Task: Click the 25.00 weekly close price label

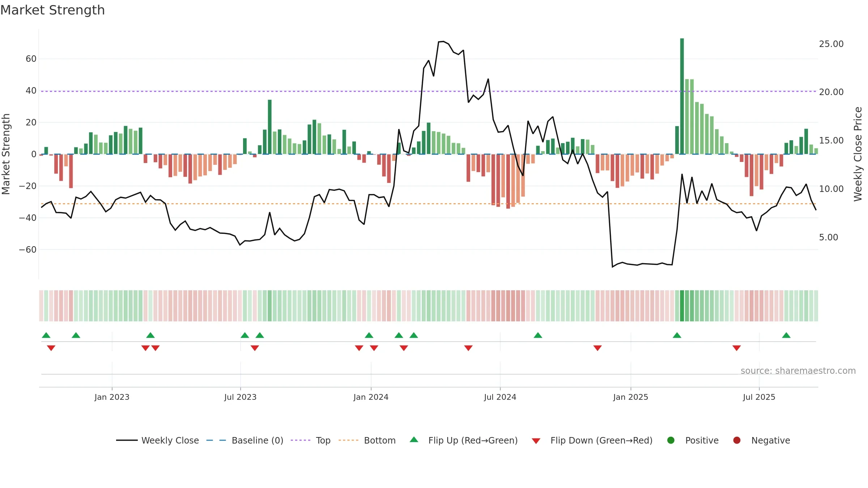Action: pyautogui.click(x=831, y=44)
